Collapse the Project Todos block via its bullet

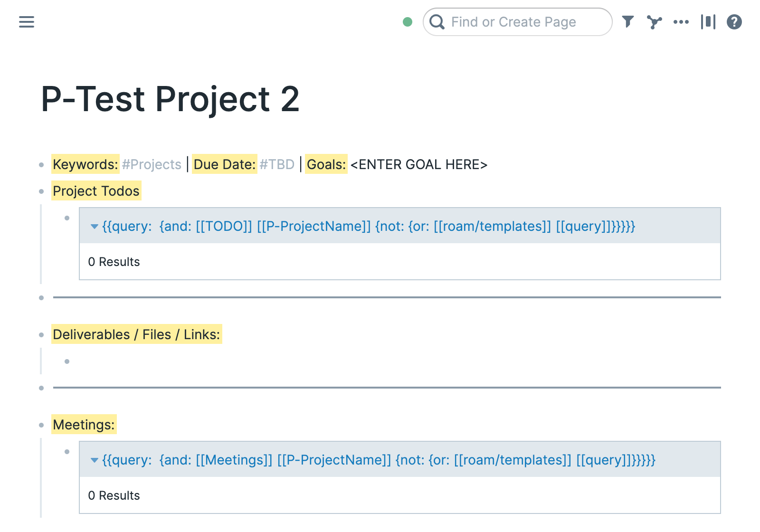(41, 191)
